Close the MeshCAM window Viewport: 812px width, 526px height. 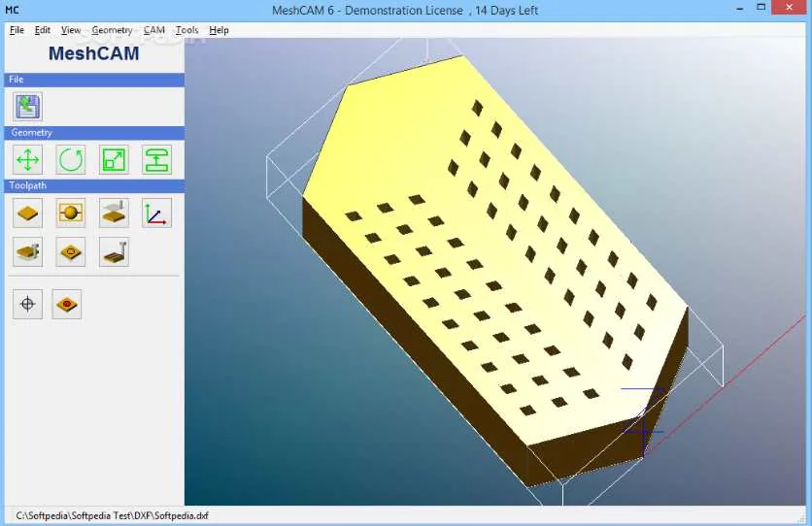pyautogui.click(x=790, y=7)
